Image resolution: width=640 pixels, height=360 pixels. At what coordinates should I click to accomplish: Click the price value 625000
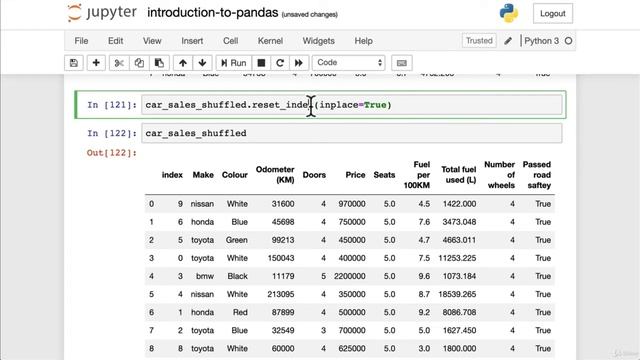[x=352, y=348]
